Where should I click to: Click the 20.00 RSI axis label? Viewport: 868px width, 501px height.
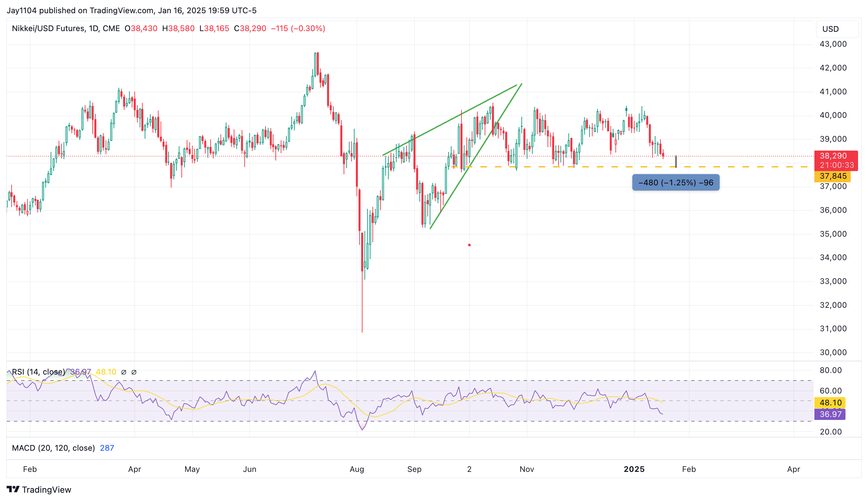point(831,432)
